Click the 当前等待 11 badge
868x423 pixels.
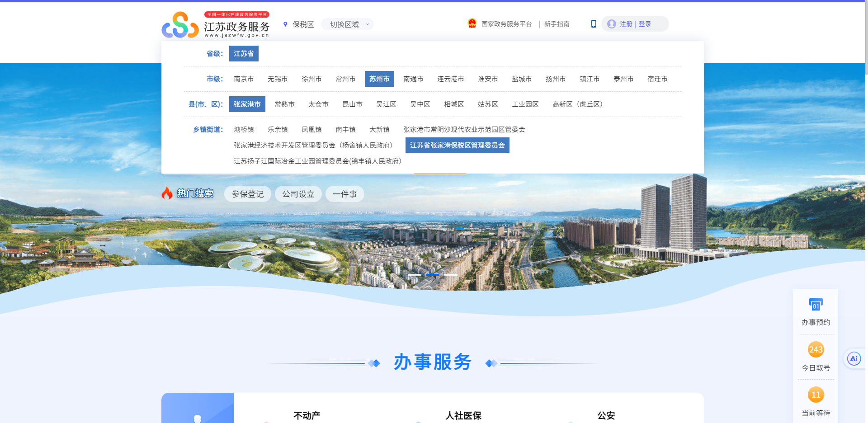(816, 395)
